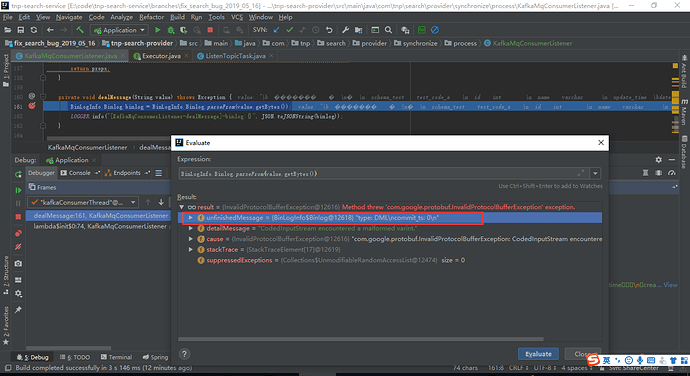Toggle pin tab icon in debug panel
Viewport: 690px width, 376px height.
18,310
